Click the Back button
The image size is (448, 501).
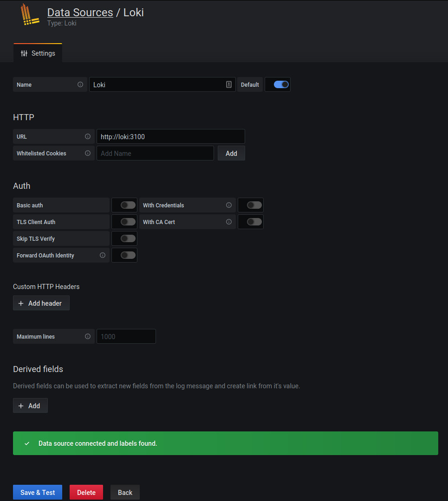125,492
